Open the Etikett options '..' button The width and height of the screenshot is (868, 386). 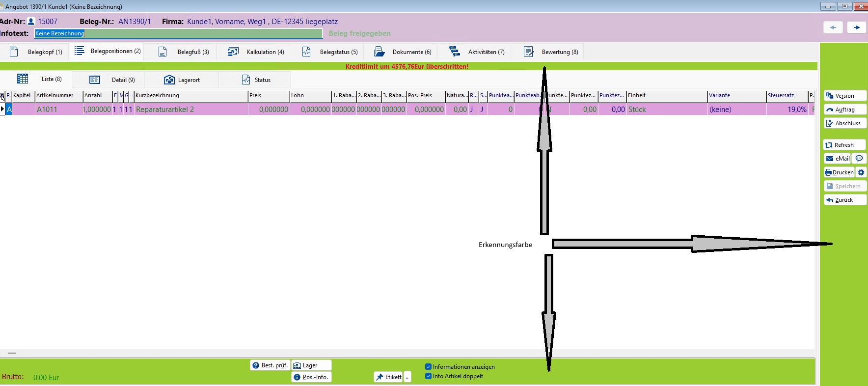coord(407,377)
